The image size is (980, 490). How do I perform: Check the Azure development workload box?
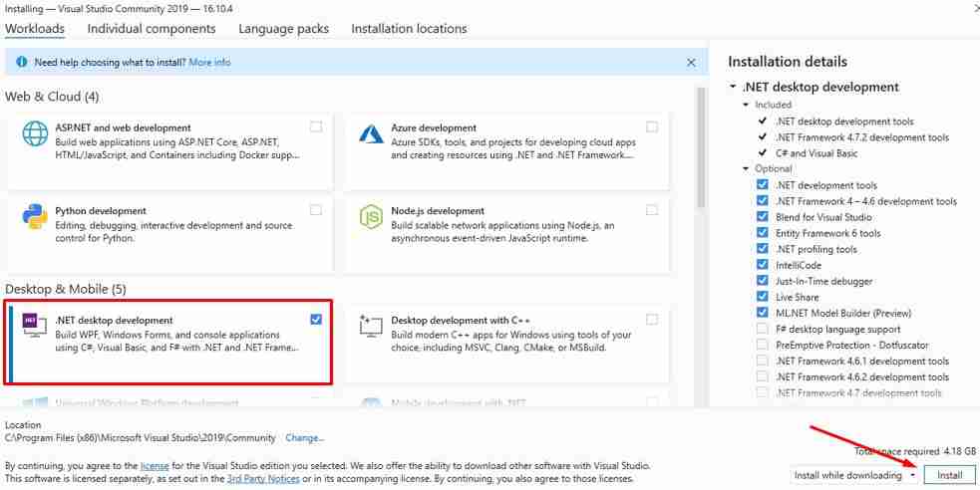pyautogui.click(x=652, y=126)
